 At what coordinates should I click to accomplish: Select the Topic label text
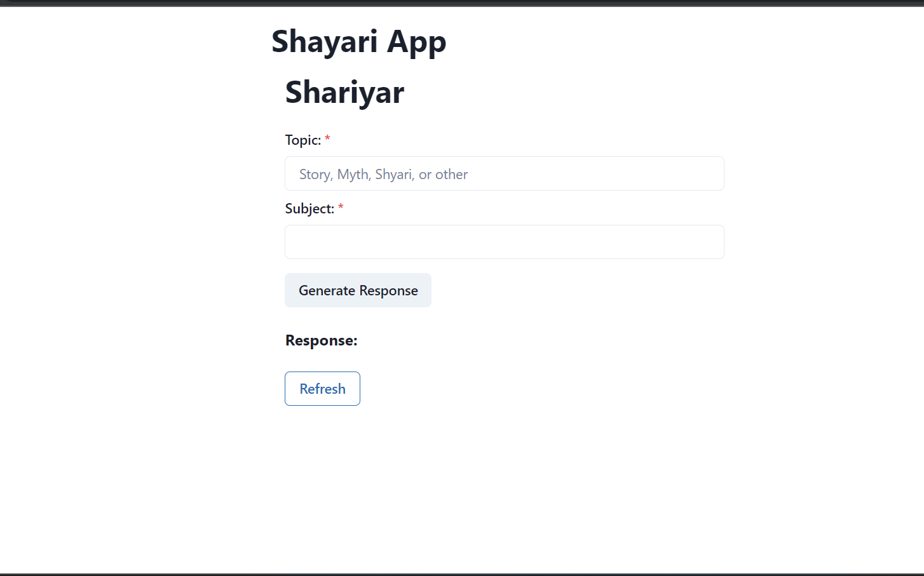point(304,140)
